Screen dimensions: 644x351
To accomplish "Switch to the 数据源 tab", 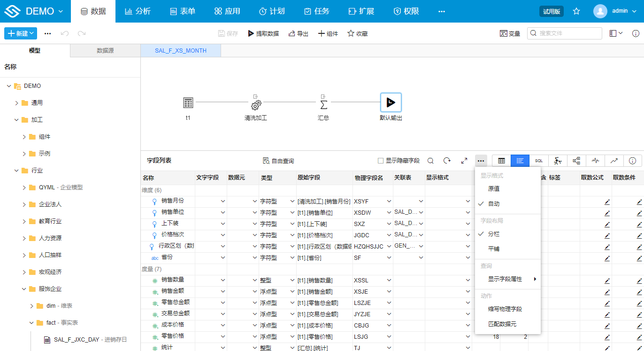I will pyautogui.click(x=105, y=51).
